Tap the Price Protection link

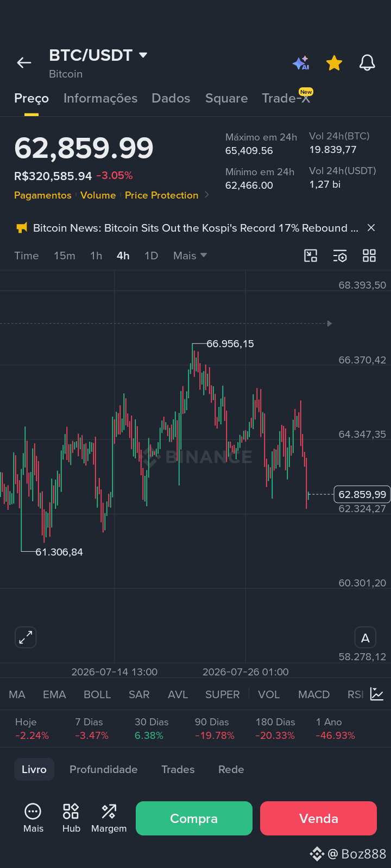162,195
